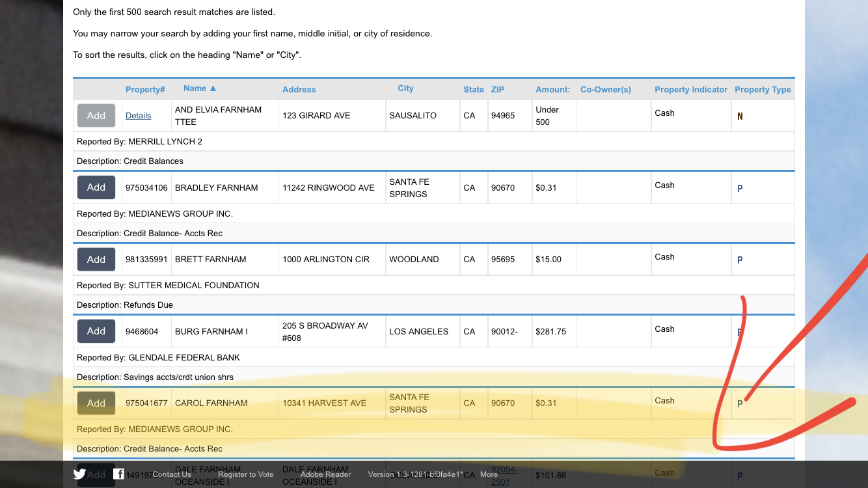Image resolution: width=868 pixels, height=488 pixels.
Task: Click city SAUSALITO cell
Action: pyautogui.click(x=423, y=116)
